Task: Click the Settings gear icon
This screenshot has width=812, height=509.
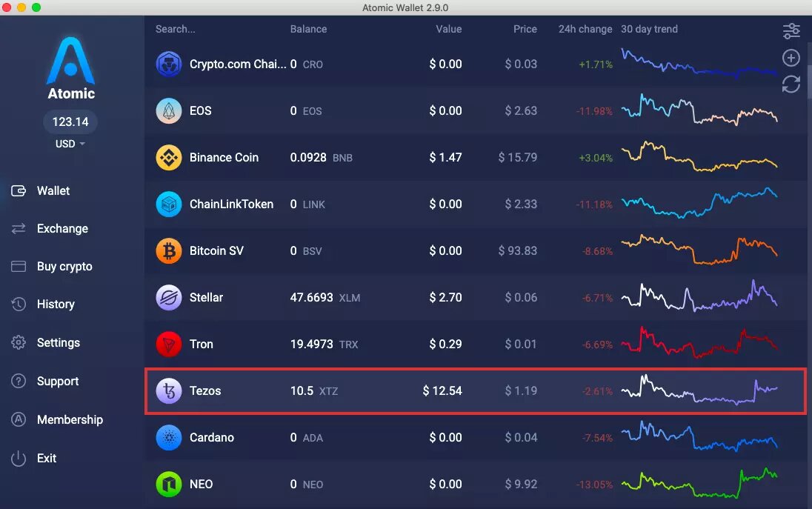Action: pos(18,342)
